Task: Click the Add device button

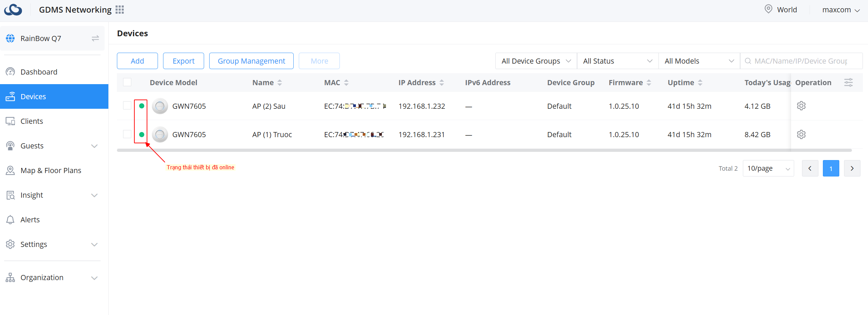Action: tap(137, 61)
